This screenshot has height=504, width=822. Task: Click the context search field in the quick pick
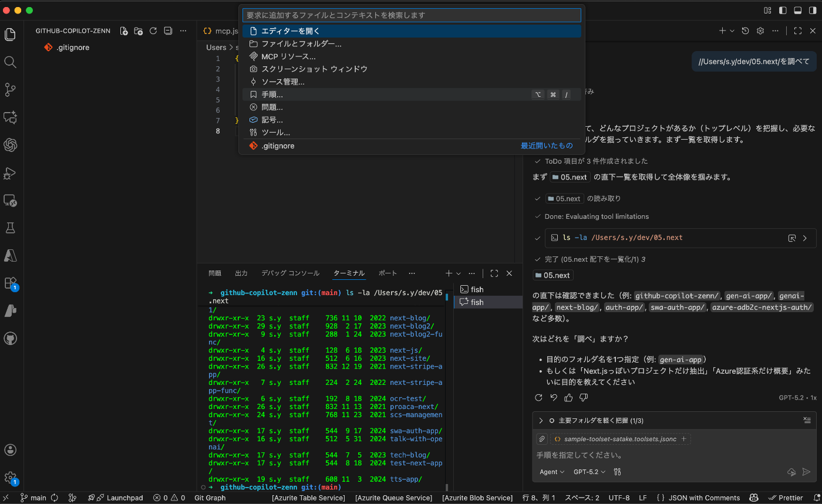pos(412,15)
